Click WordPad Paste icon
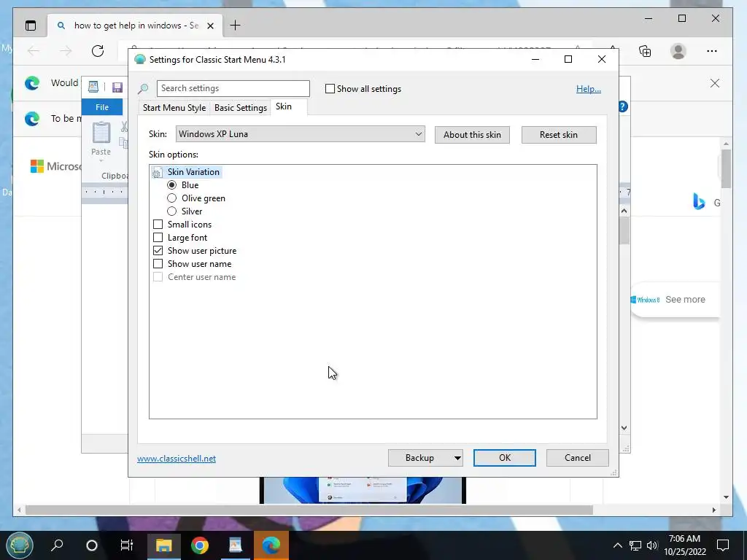The width and height of the screenshot is (747, 560). [x=101, y=133]
